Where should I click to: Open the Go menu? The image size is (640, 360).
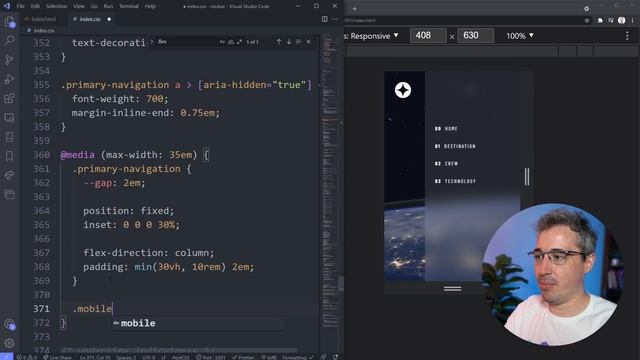pyautogui.click(x=94, y=6)
